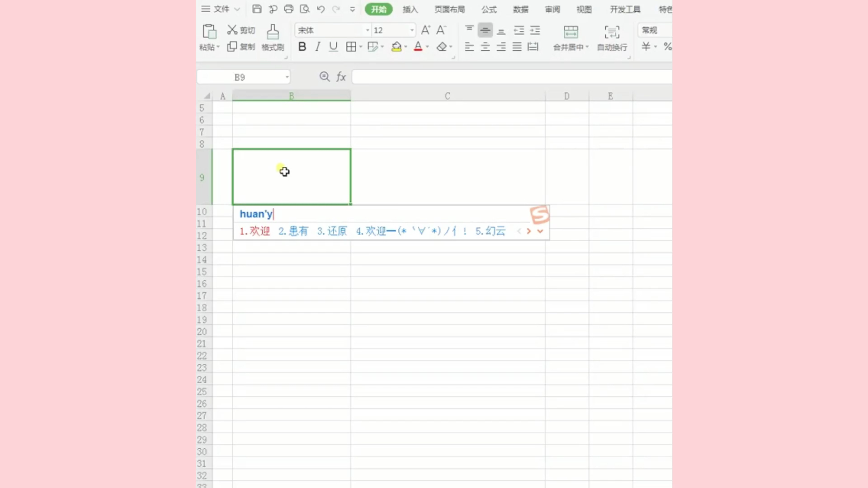The image size is (868, 488).
Task: Open the 公式 ribbon tab
Action: point(489,9)
